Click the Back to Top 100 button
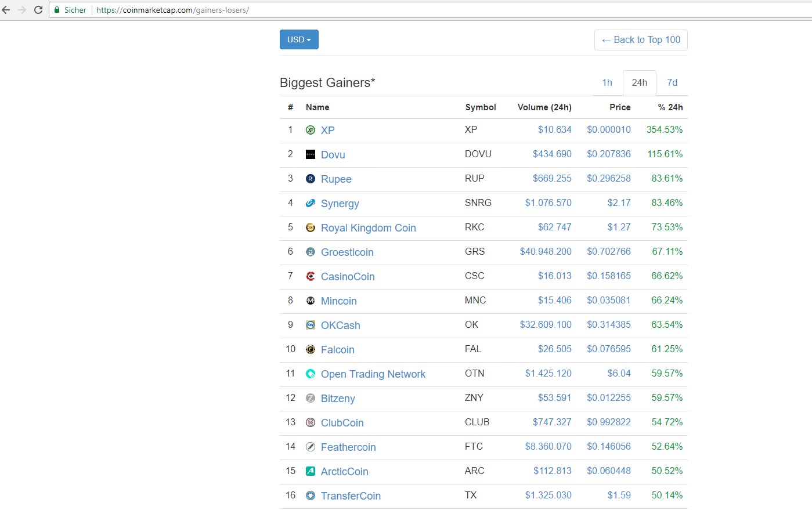 pos(641,40)
